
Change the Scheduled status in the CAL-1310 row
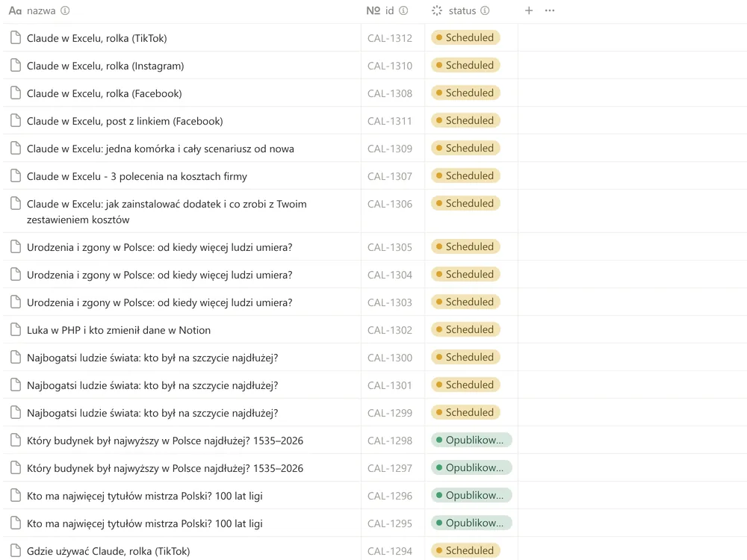(465, 65)
